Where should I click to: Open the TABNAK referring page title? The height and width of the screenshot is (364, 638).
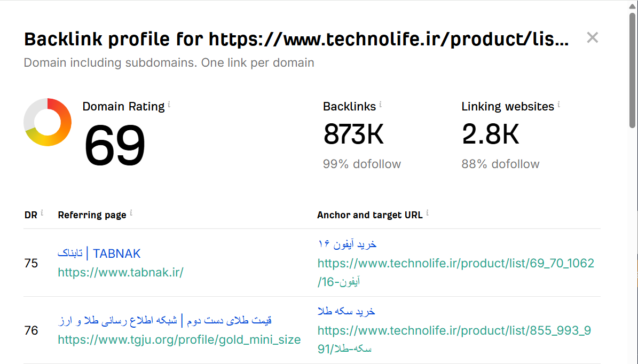click(99, 254)
